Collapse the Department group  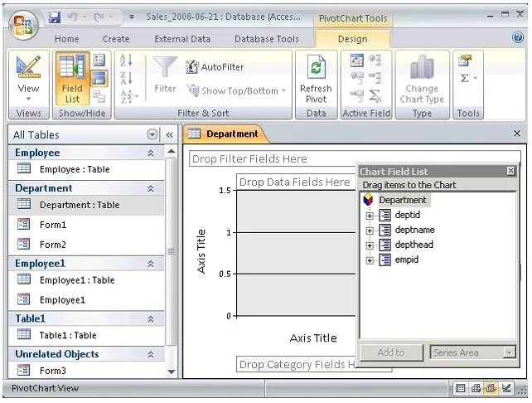151,188
